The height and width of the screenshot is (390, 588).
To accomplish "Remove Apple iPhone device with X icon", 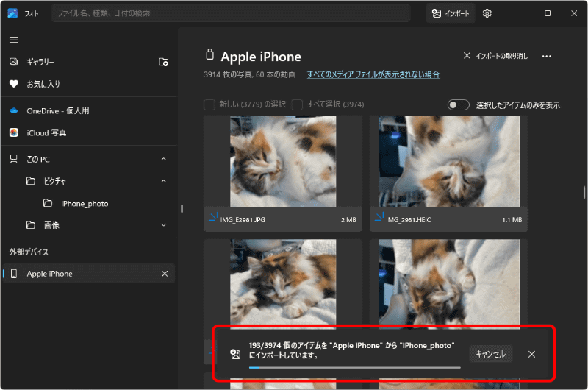I will click(165, 274).
